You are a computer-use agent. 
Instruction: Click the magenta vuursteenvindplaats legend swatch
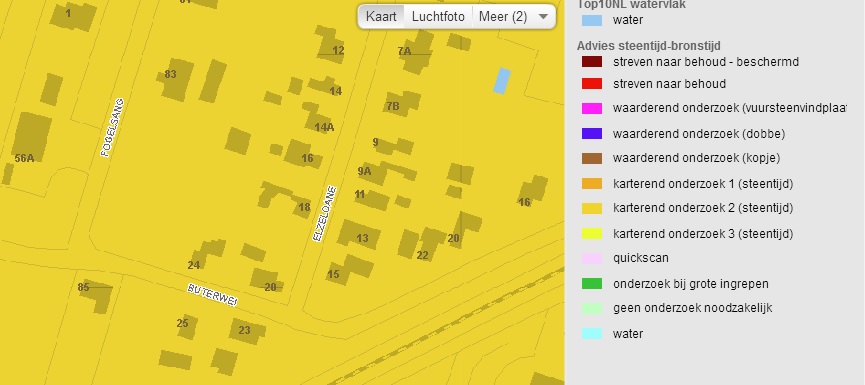pos(592,108)
